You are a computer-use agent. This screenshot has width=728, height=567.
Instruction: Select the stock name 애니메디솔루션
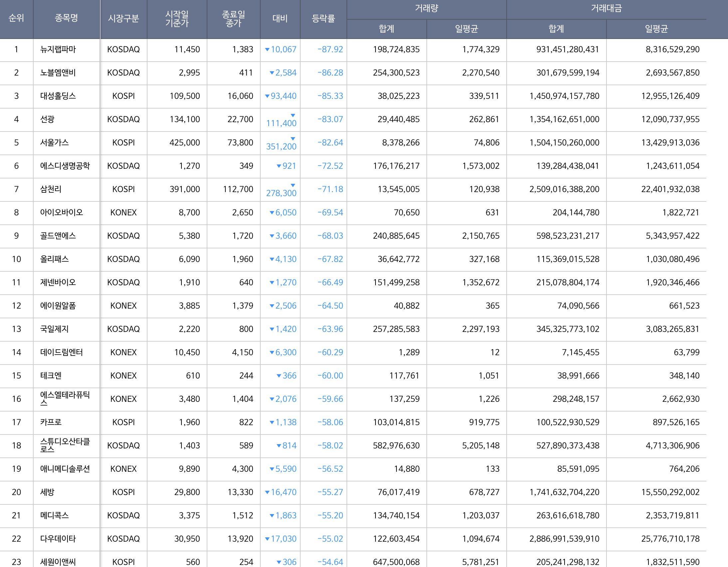(65, 469)
